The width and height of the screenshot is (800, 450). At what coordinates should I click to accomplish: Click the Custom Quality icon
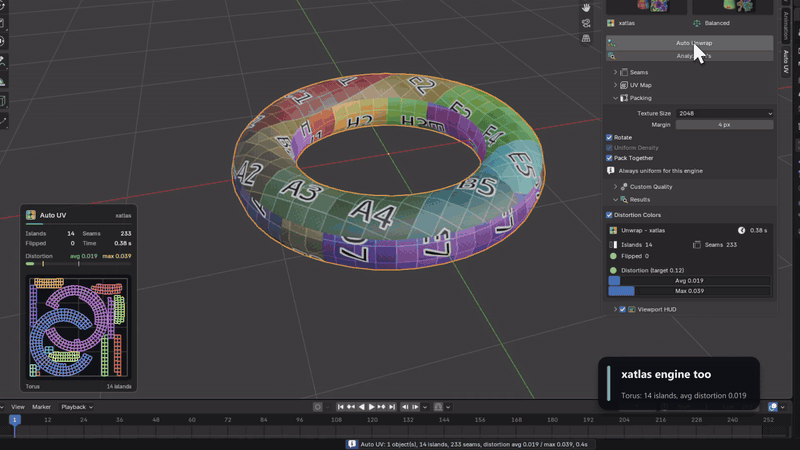tap(624, 187)
